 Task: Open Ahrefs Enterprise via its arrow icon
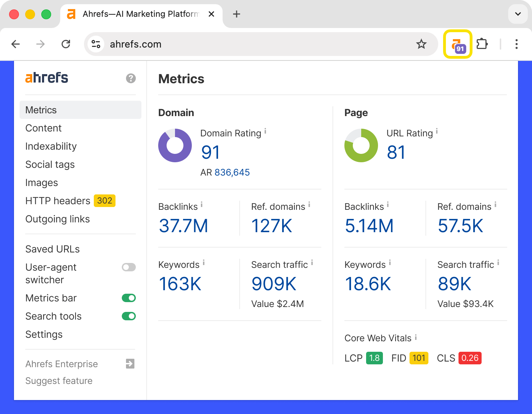click(x=130, y=364)
